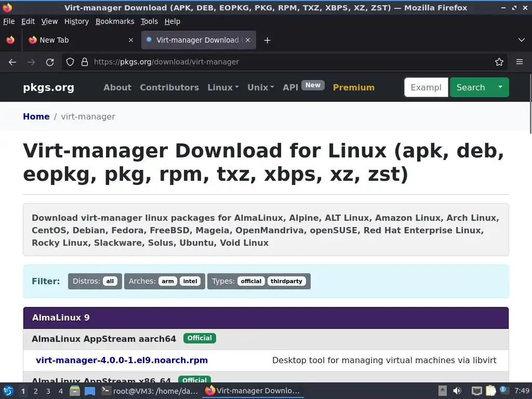Expand the Unix navigation dropdown
Viewport: 532px width, 399px height.
[x=261, y=87]
